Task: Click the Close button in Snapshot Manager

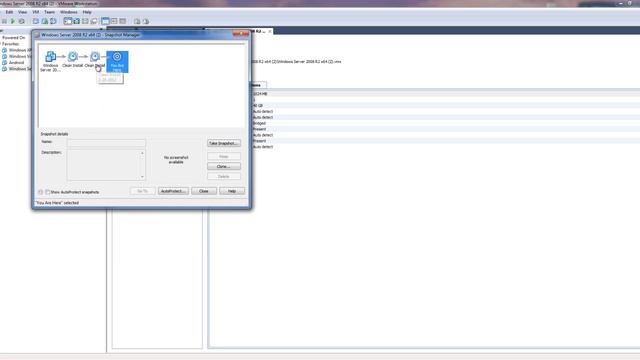Action: tap(204, 191)
